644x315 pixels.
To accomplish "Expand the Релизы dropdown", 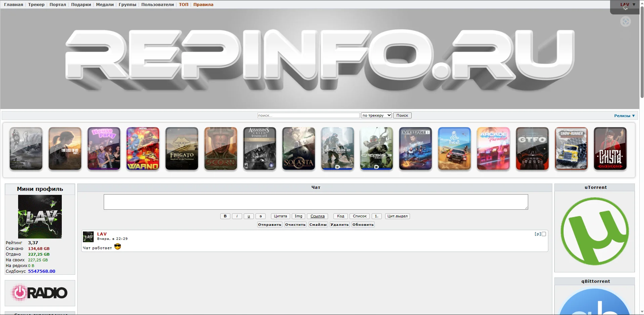I will coord(624,116).
